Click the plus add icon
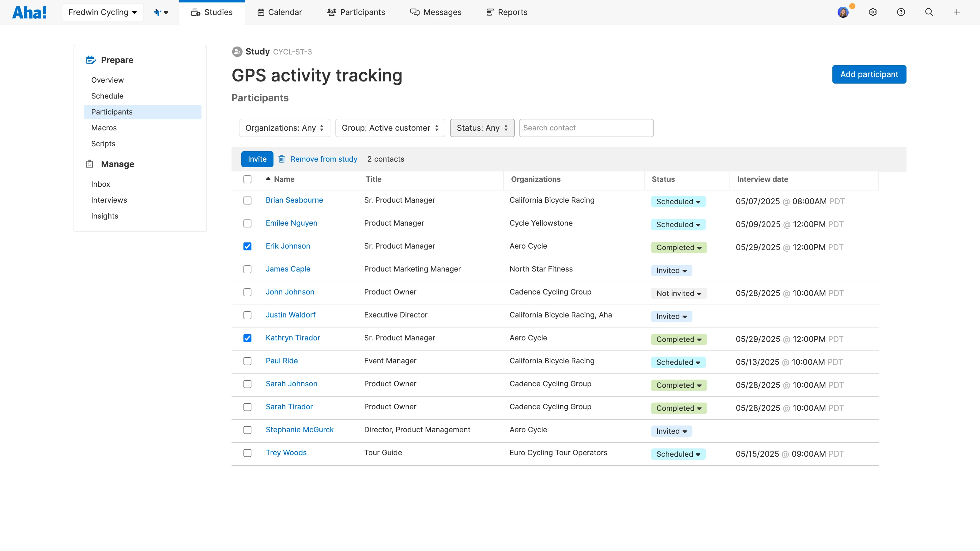Image resolution: width=980 pixels, height=551 pixels. [956, 12]
